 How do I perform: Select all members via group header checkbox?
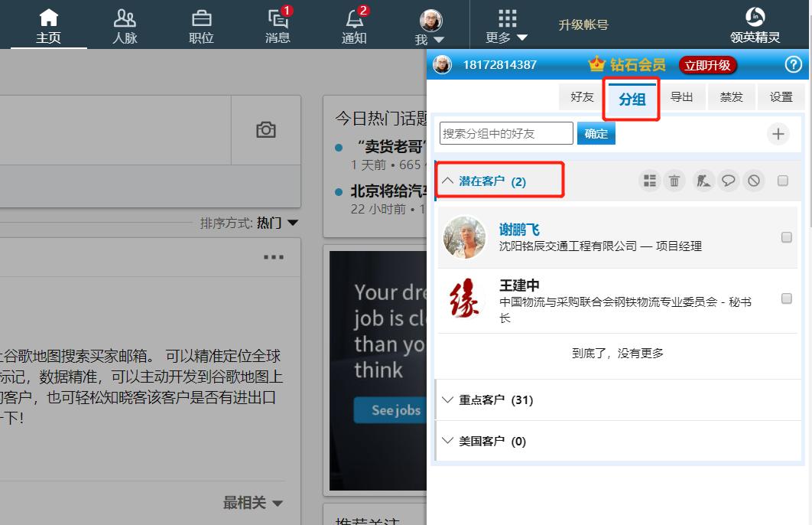[784, 181]
